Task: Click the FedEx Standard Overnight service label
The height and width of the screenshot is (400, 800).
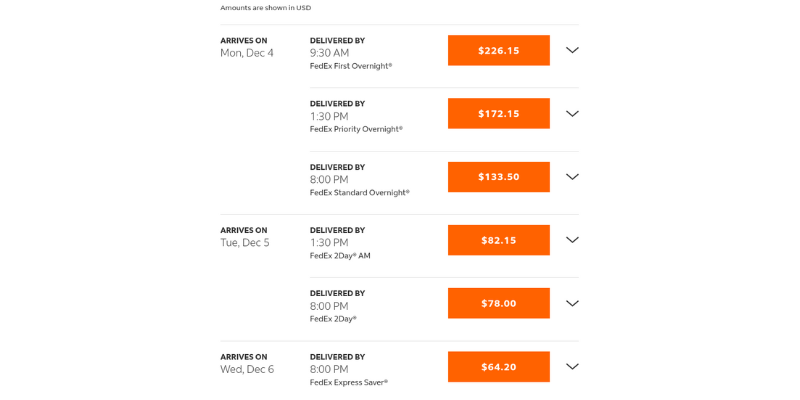Action: tap(359, 193)
